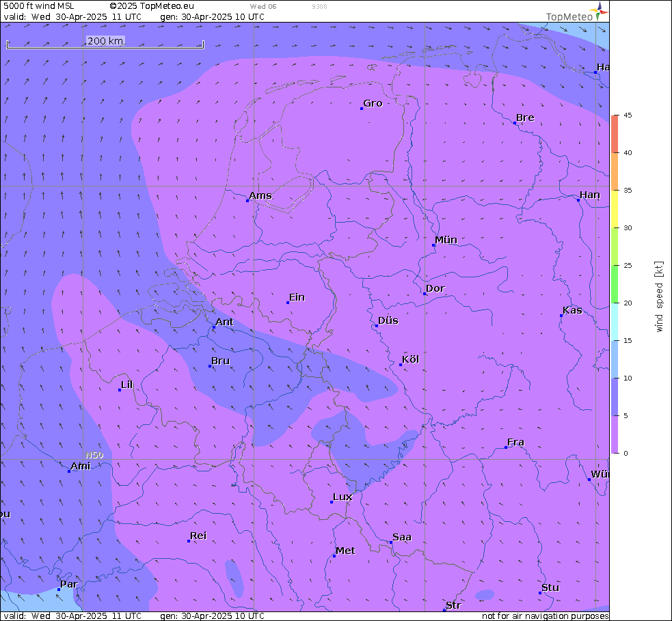Click the 'wind speed [kt]' legend title
The width and height of the screenshot is (672, 621).
tap(659, 296)
